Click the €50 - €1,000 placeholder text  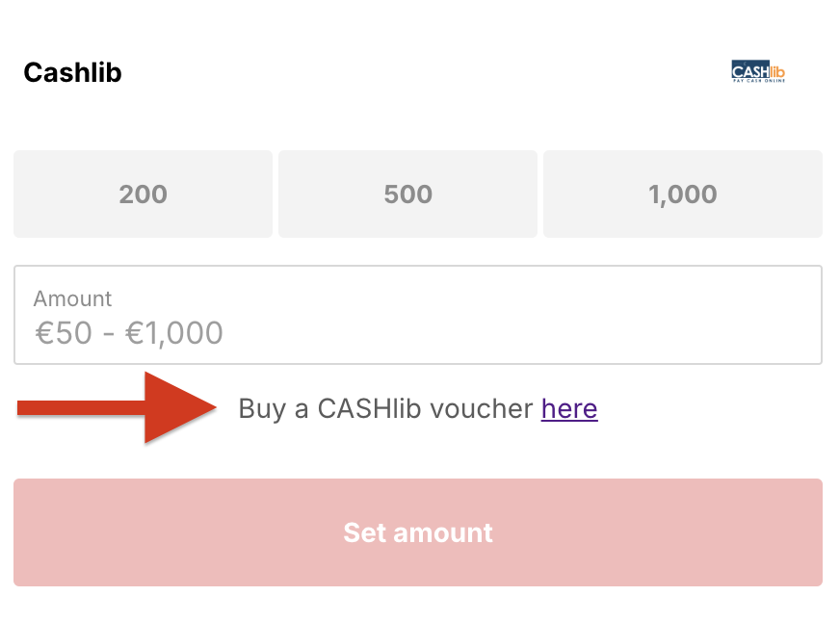tap(129, 333)
